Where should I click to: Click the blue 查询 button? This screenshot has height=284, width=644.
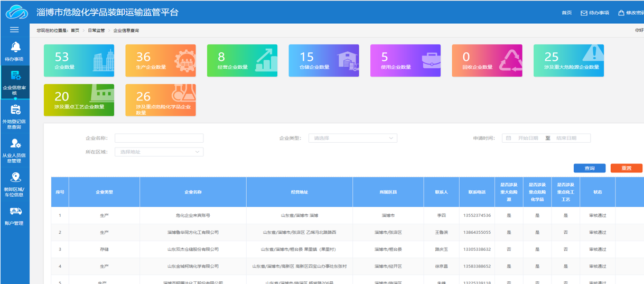[589, 168]
